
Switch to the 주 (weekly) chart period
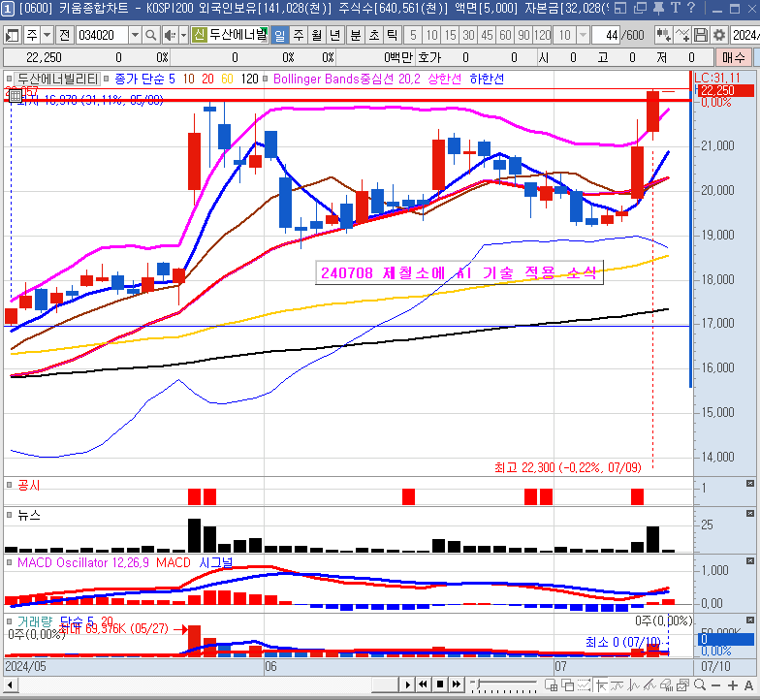coord(298,35)
